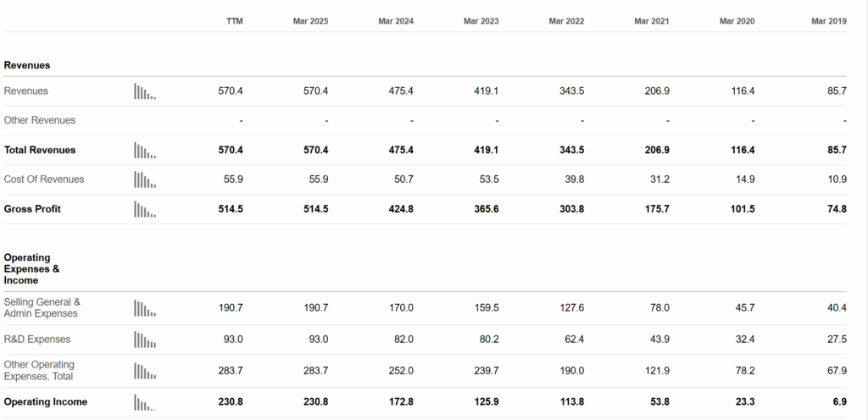Screen dimensions: 868x420
Task: Click the Operating Income row label
Action: (46, 401)
